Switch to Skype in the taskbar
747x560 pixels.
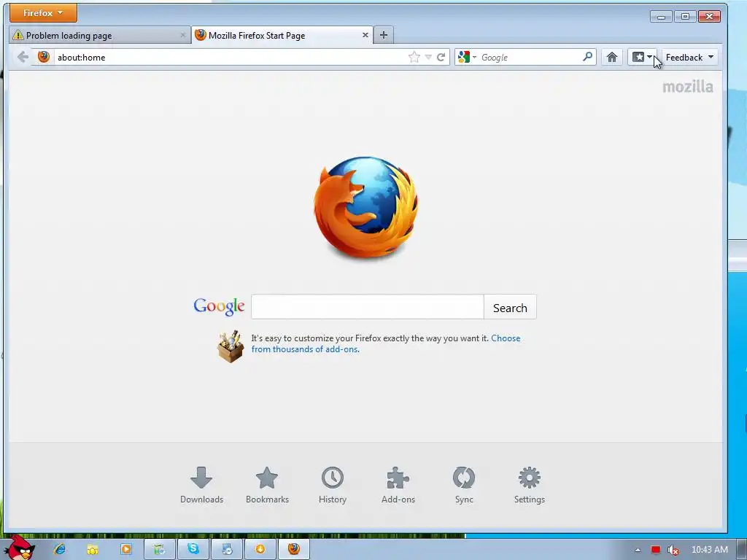[x=193, y=549]
